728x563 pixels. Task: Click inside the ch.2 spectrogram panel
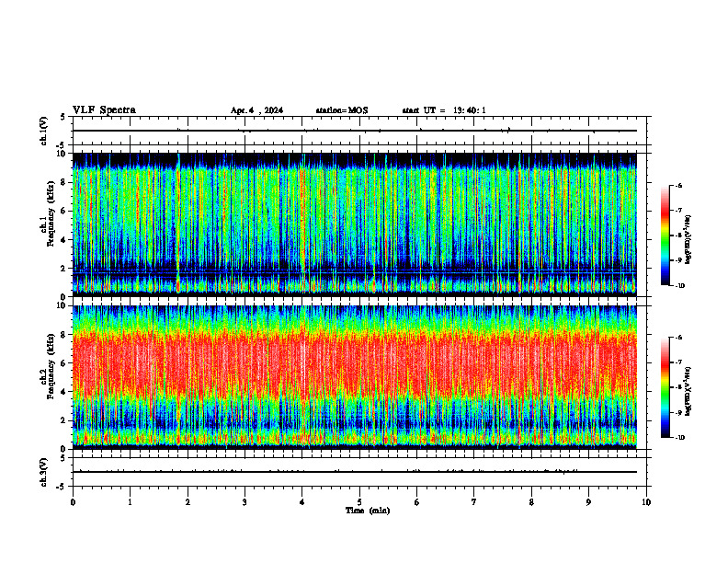point(355,377)
